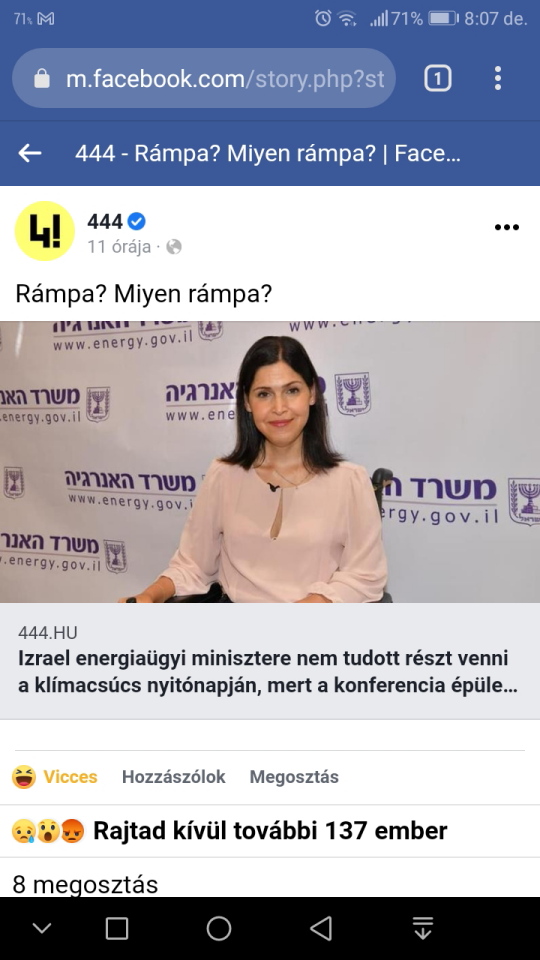Tap the public globe privacy icon
This screenshot has width=540, height=960.
tap(174, 247)
